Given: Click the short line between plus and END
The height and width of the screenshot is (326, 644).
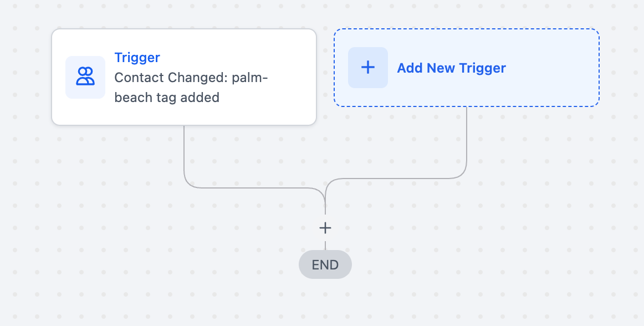Looking at the screenshot, I should click(325, 244).
